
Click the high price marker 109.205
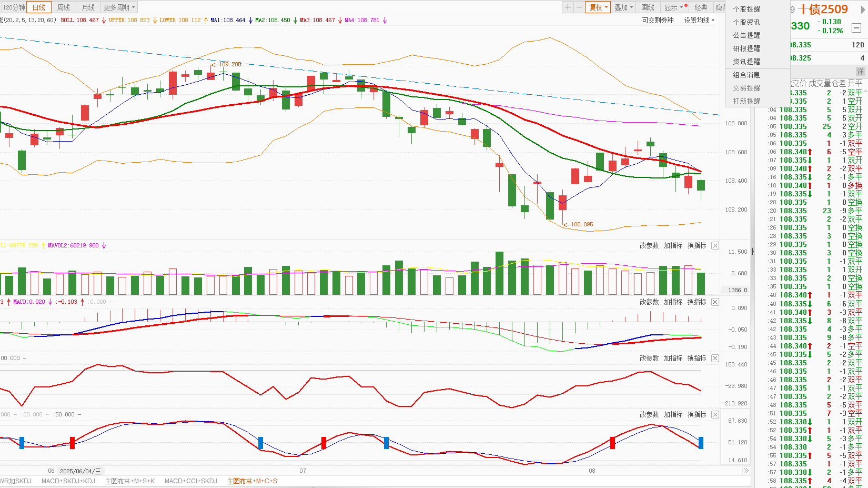coord(230,64)
